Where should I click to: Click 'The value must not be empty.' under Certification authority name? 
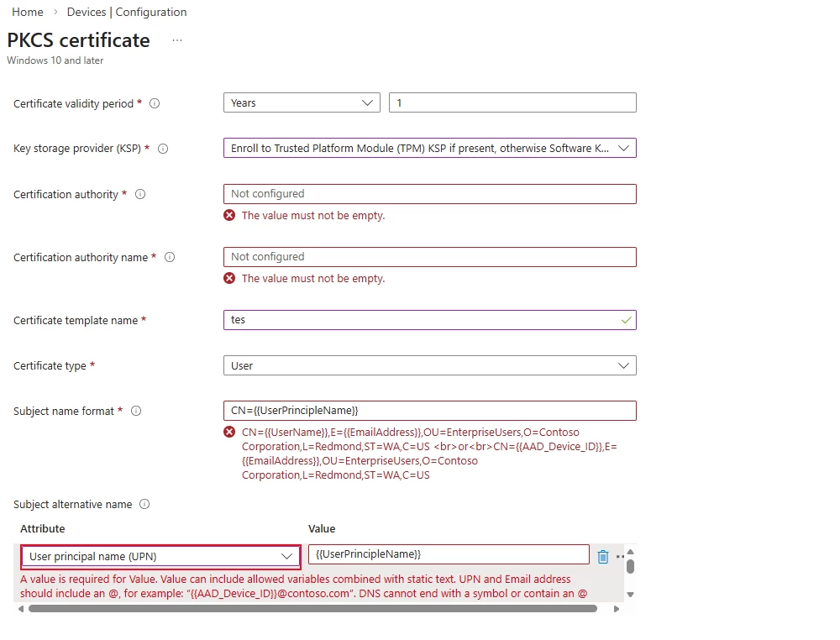313,279
